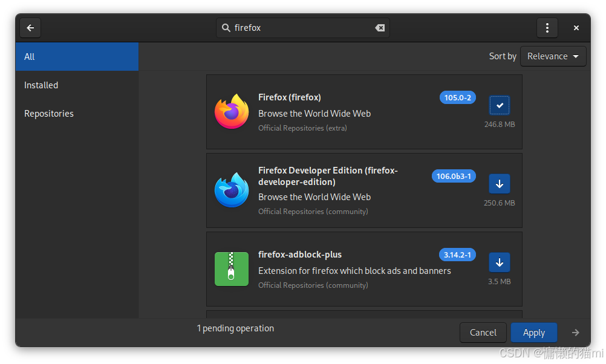The height and width of the screenshot is (364, 606).
Task: Click the search magnifier icon
Action: click(x=226, y=28)
